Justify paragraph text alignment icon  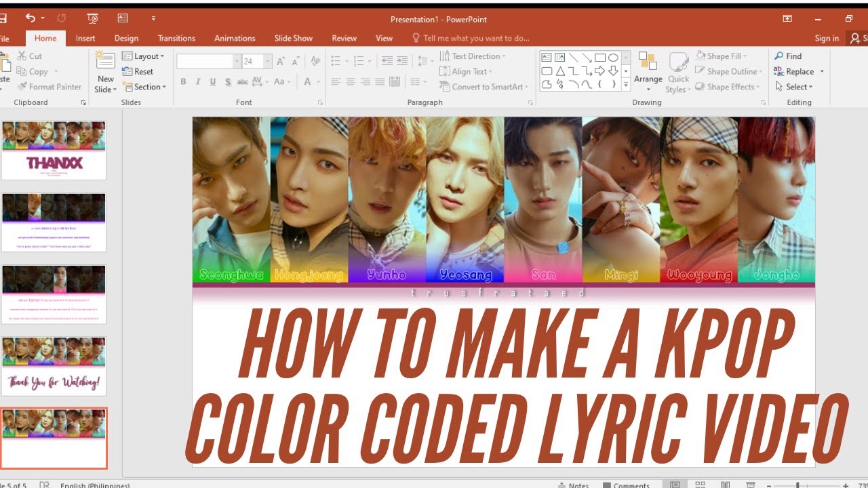coord(380,82)
